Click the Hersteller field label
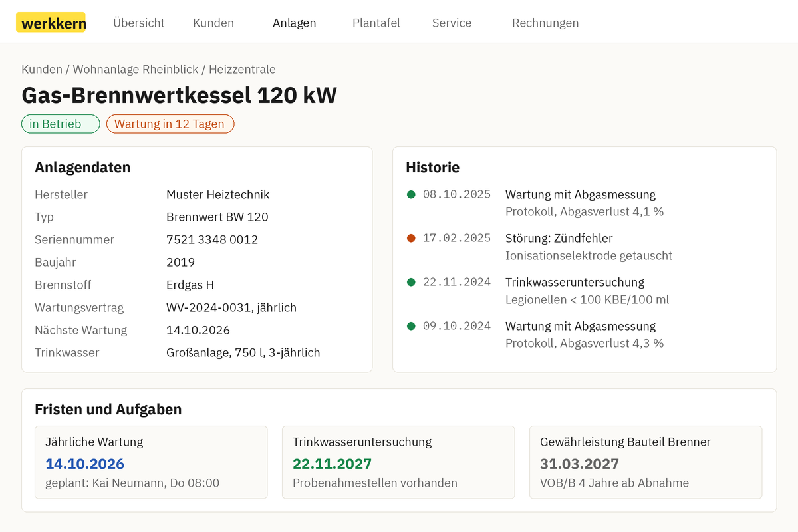 (x=61, y=194)
